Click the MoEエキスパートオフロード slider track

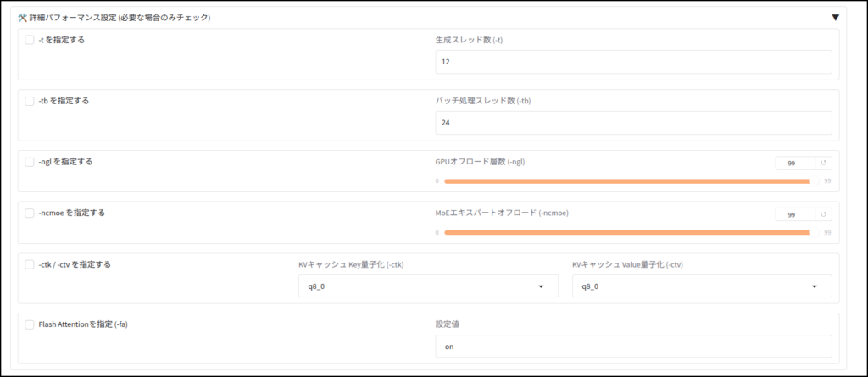click(631, 232)
